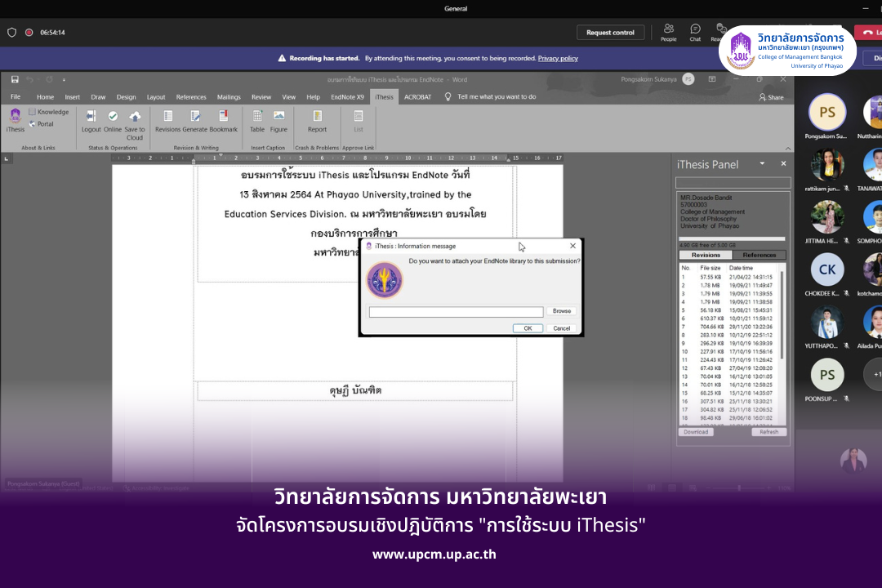Image resolution: width=882 pixels, height=588 pixels.
Task: Switch to the View ribbon tab
Action: coord(288,97)
